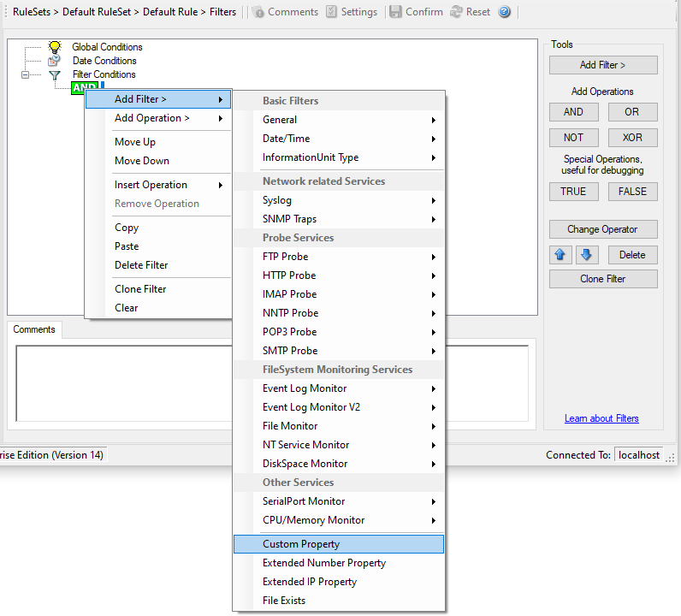Click the help question mark icon

click(505, 12)
